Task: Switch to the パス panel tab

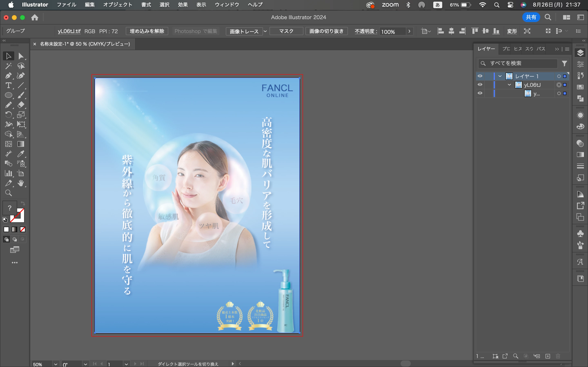Action: 541,49
